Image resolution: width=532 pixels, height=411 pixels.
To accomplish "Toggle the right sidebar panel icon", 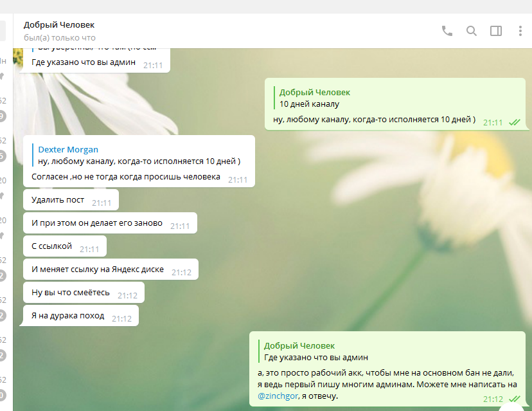I will (x=495, y=31).
